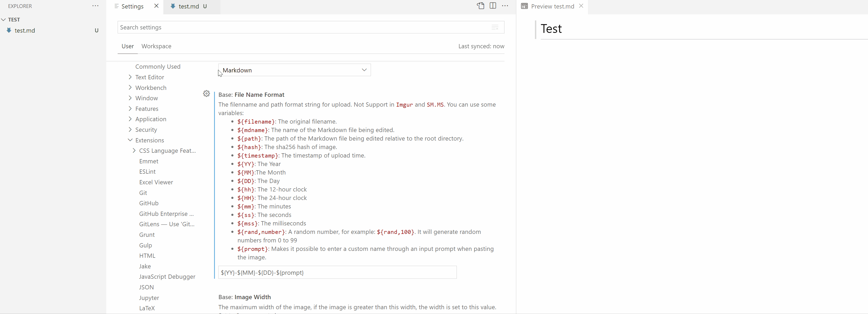Click the filename format input field
Viewport: 868px width, 314px height.
(x=337, y=272)
